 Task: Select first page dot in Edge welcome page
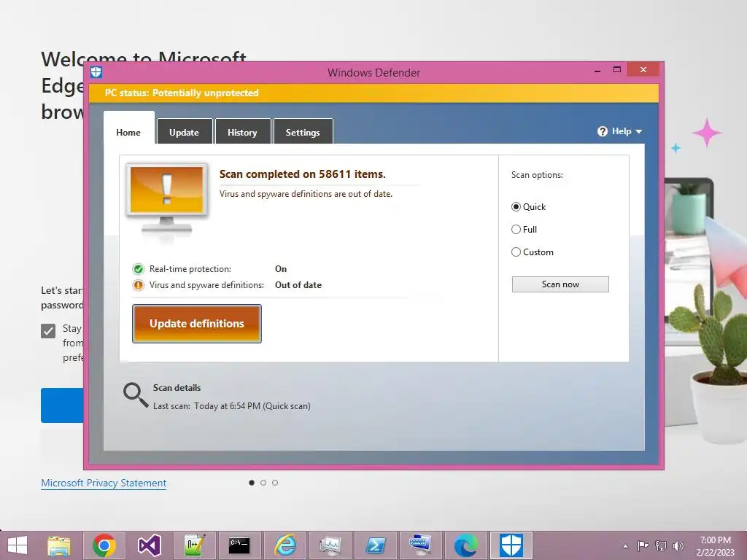click(252, 483)
